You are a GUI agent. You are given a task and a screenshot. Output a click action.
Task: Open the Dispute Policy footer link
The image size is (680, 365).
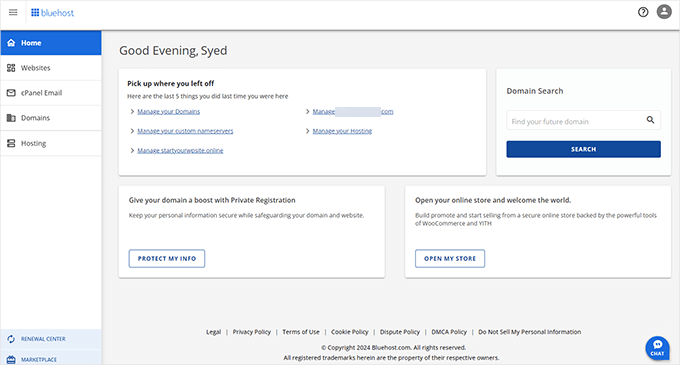[x=400, y=332]
